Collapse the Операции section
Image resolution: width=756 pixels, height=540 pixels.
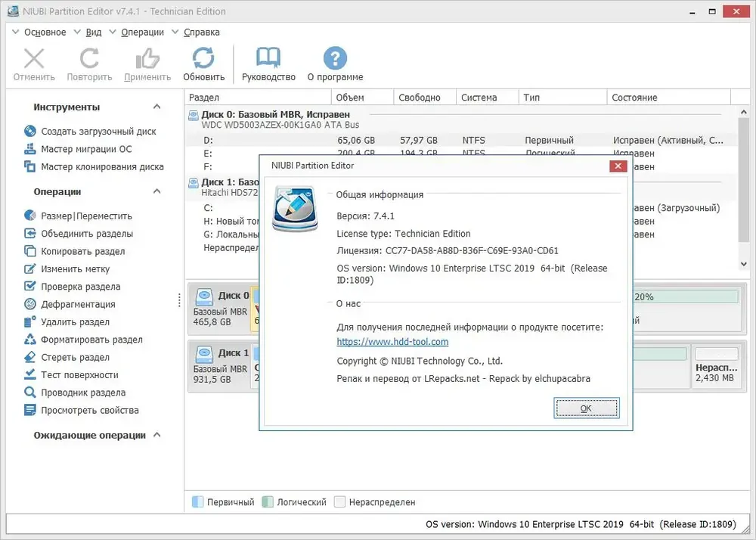(156, 191)
